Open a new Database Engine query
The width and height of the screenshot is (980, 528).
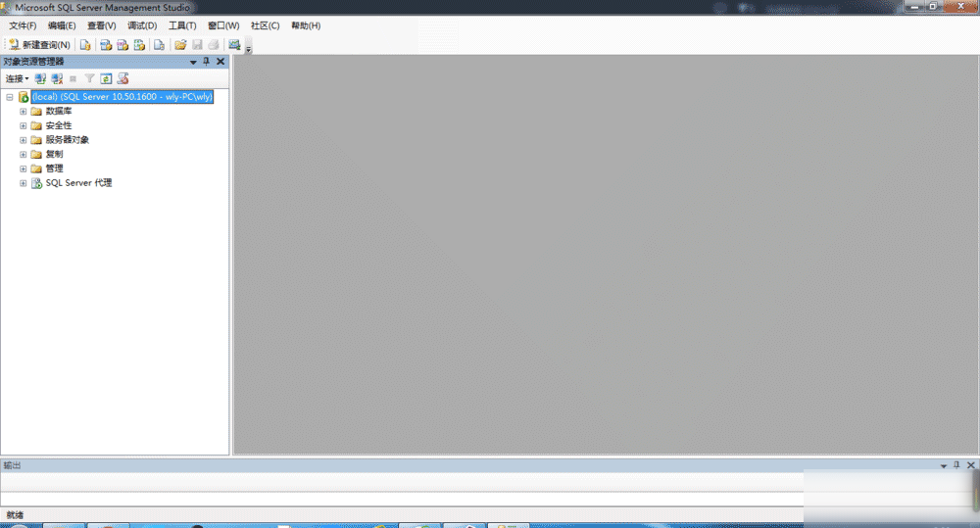coord(85,45)
